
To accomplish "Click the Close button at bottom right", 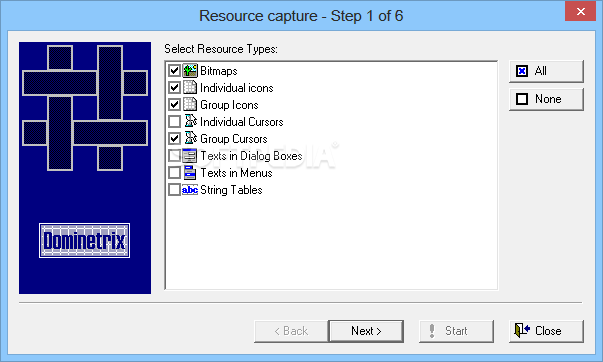I will point(546,331).
